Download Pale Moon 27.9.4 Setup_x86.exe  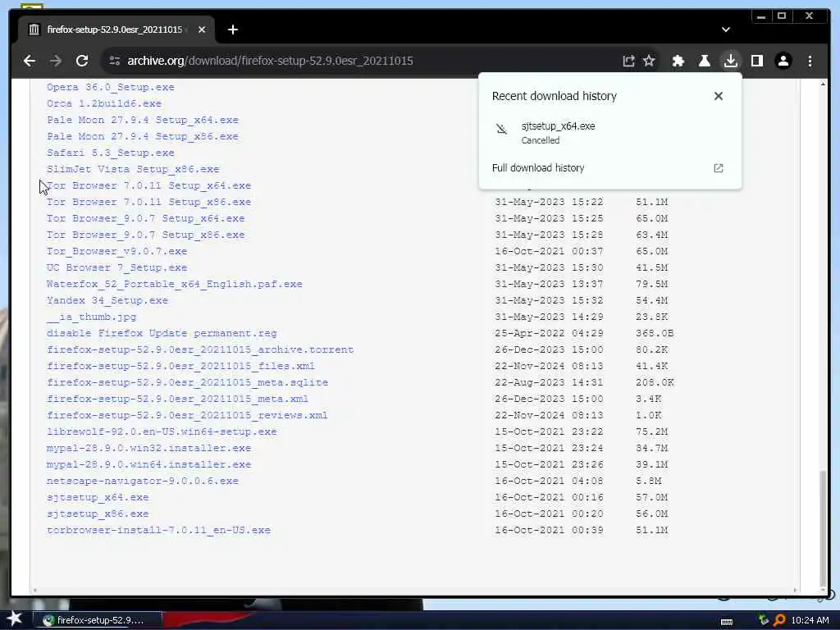pos(143,136)
